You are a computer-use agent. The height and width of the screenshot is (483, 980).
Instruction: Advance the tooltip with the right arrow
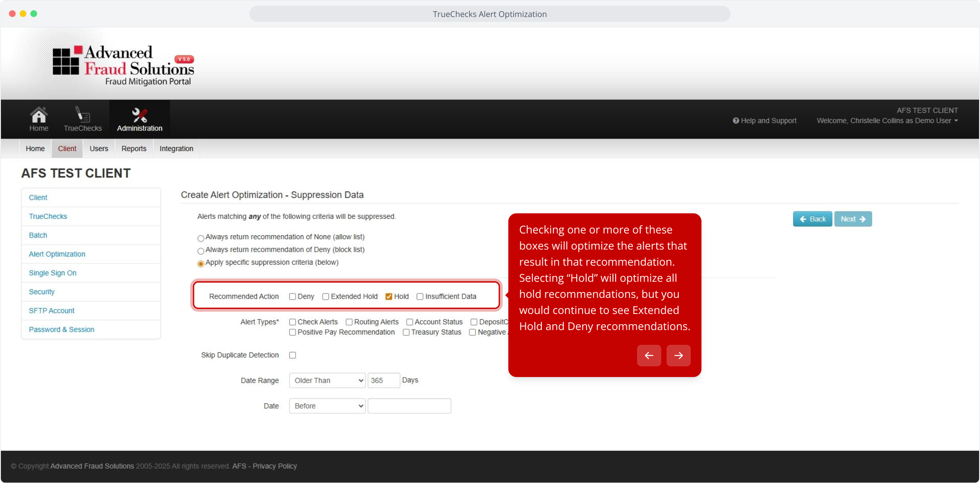(x=679, y=356)
